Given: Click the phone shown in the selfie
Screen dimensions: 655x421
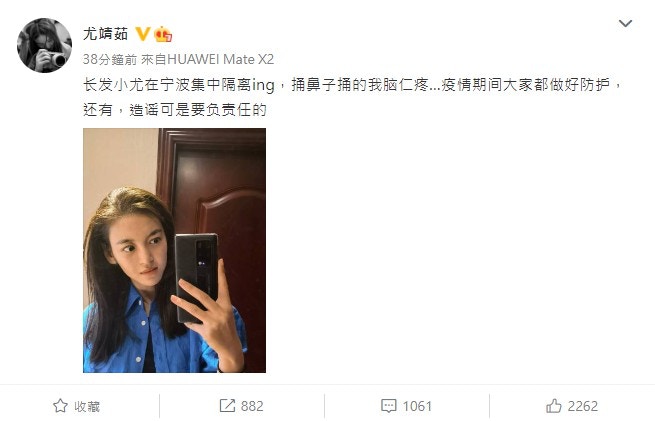Looking at the screenshot, I should pos(196,278).
